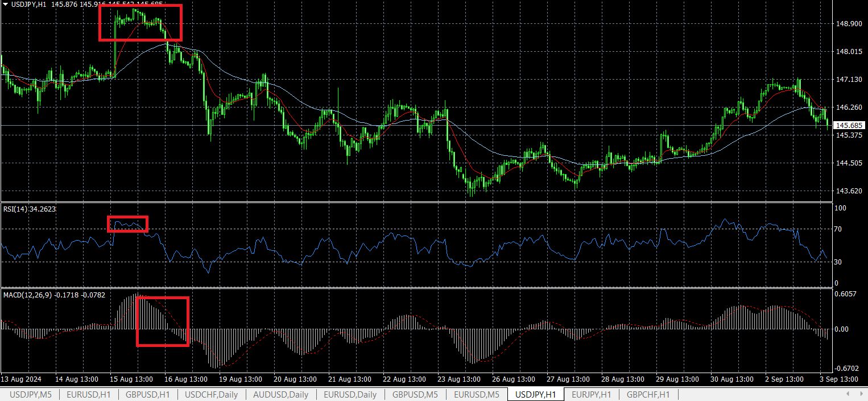Click the 13 Aug 2024 date label
868x401 pixels.
tap(21, 379)
